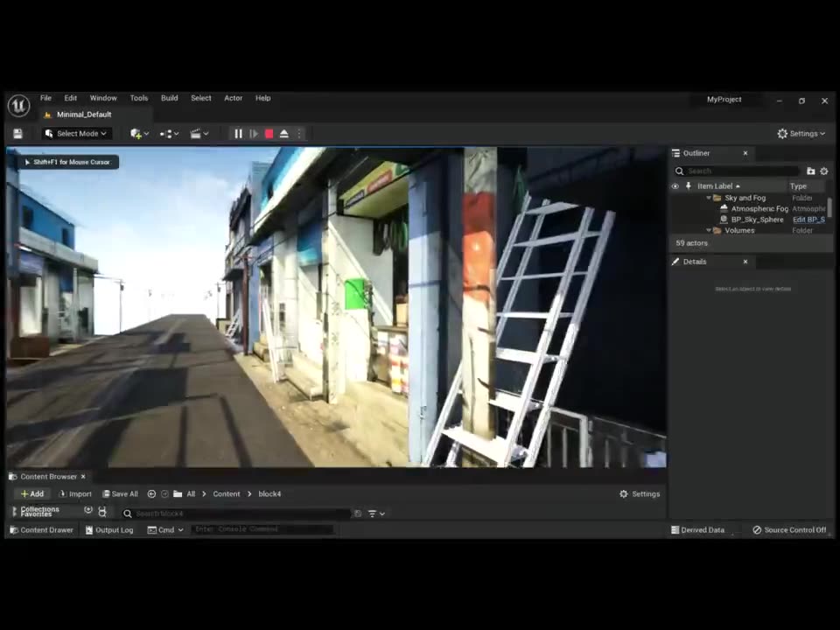The width and height of the screenshot is (840, 630).
Task: Open the Window menu
Action: [103, 98]
